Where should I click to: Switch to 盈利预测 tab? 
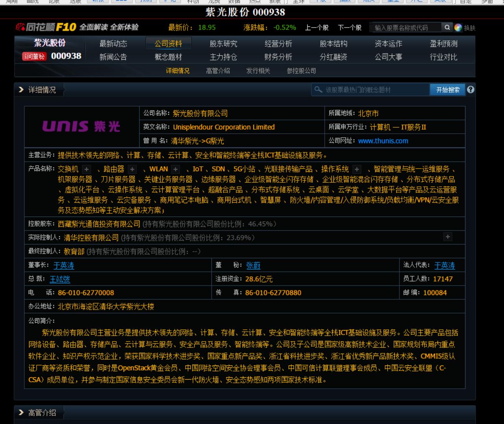coord(443,44)
